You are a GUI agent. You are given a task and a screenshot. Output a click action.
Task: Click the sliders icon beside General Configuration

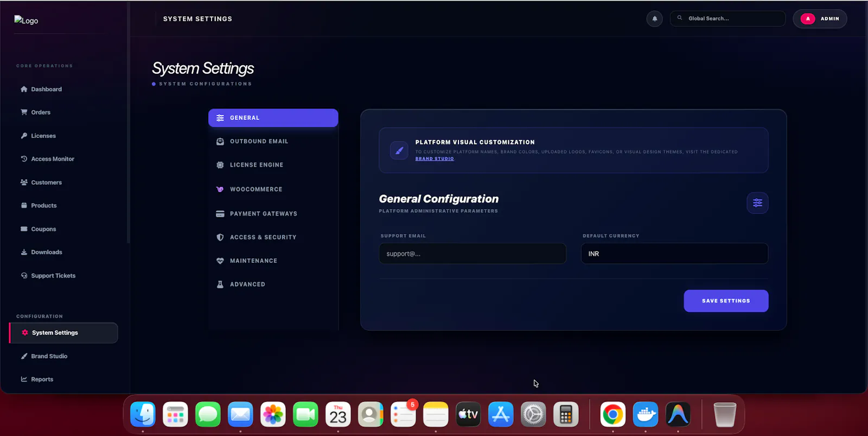coord(758,203)
